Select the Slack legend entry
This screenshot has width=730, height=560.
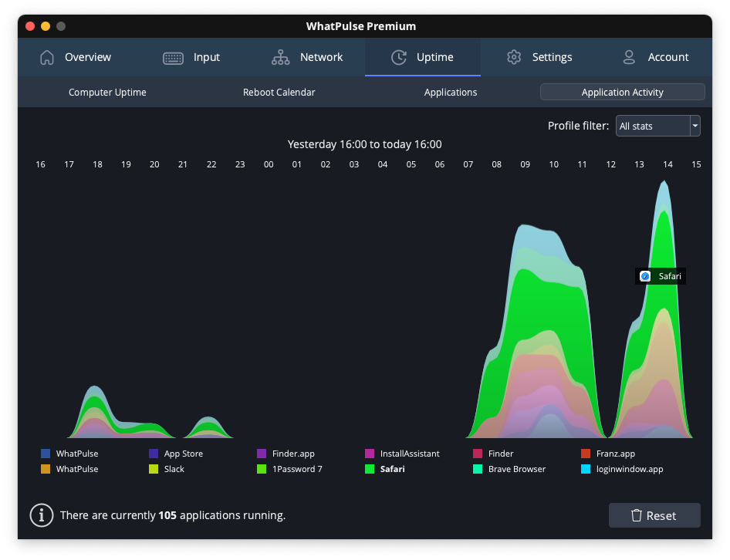coord(174,469)
